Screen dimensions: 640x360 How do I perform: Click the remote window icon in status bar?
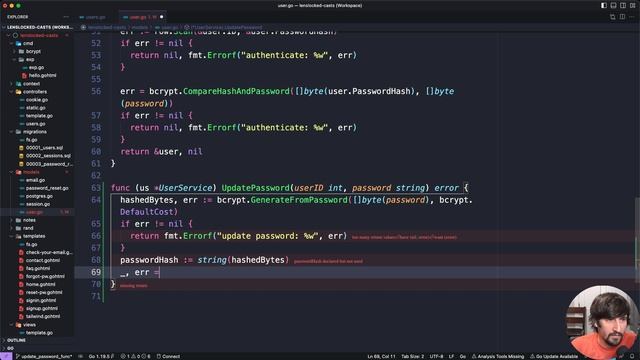[x=6, y=356]
